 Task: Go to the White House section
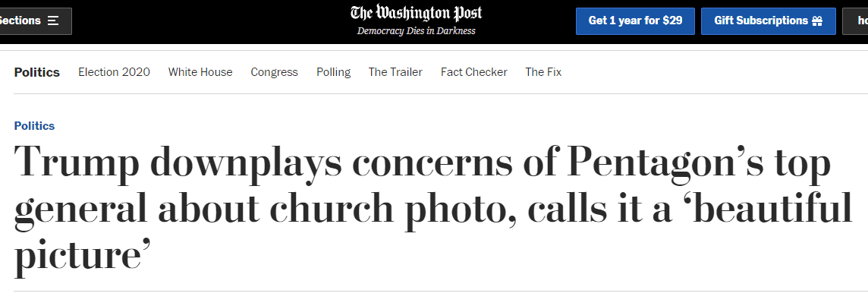pos(200,72)
